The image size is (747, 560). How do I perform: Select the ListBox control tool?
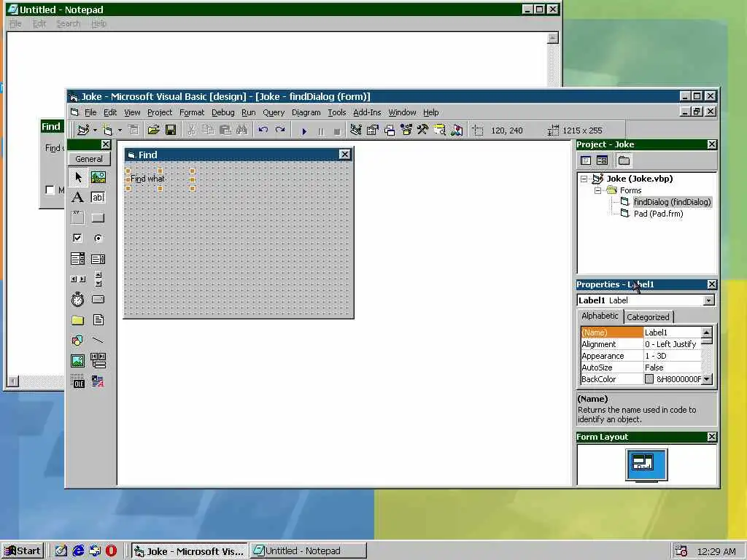[x=98, y=259]
